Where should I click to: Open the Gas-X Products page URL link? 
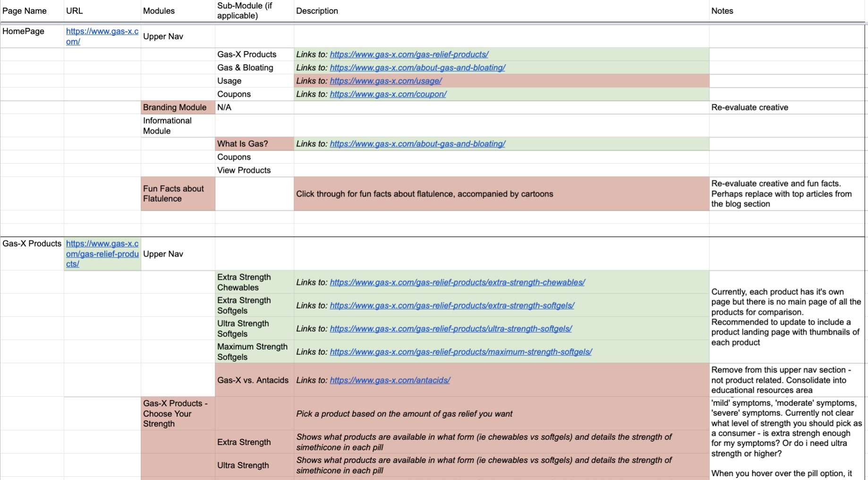[x=102, y=254]
